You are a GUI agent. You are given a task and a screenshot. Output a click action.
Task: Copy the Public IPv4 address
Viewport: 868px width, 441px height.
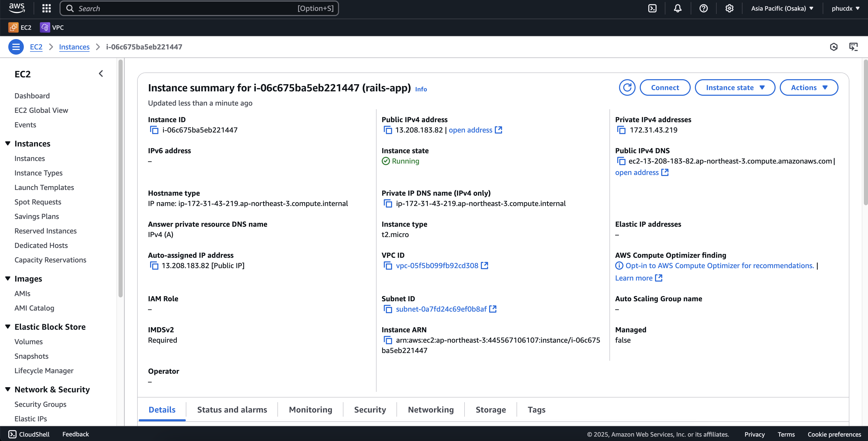click(388, 130)
